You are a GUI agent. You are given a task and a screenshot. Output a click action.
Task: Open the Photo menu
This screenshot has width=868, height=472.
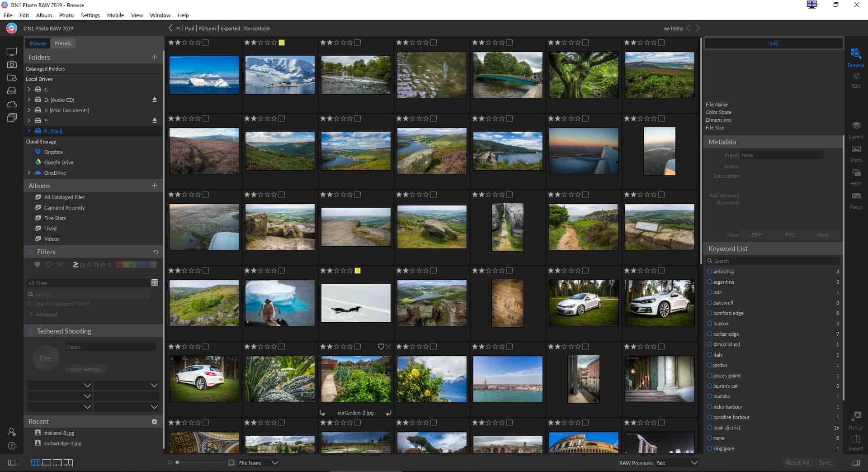click(x=66, y=15)
